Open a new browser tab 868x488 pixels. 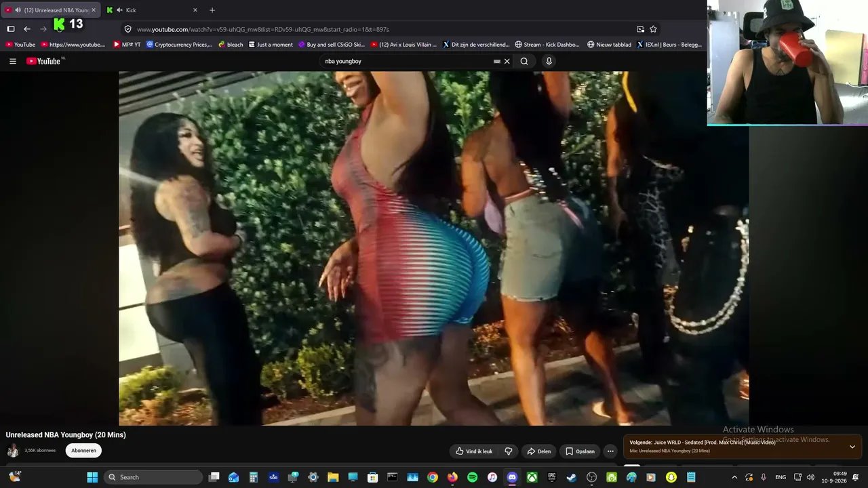[x=212, y=10]
